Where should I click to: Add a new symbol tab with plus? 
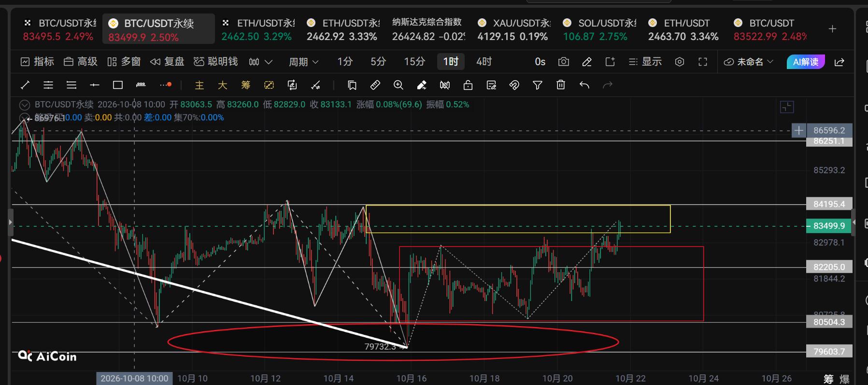click(832, 29)
